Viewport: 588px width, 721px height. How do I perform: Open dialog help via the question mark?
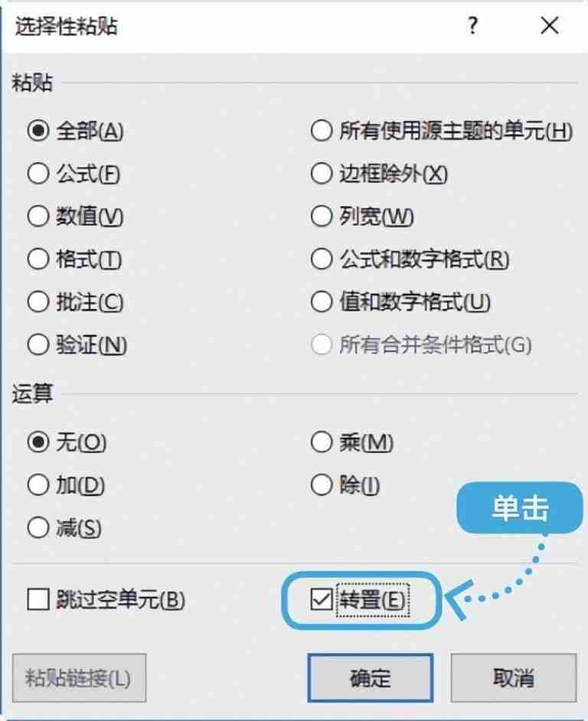(472, 26)
